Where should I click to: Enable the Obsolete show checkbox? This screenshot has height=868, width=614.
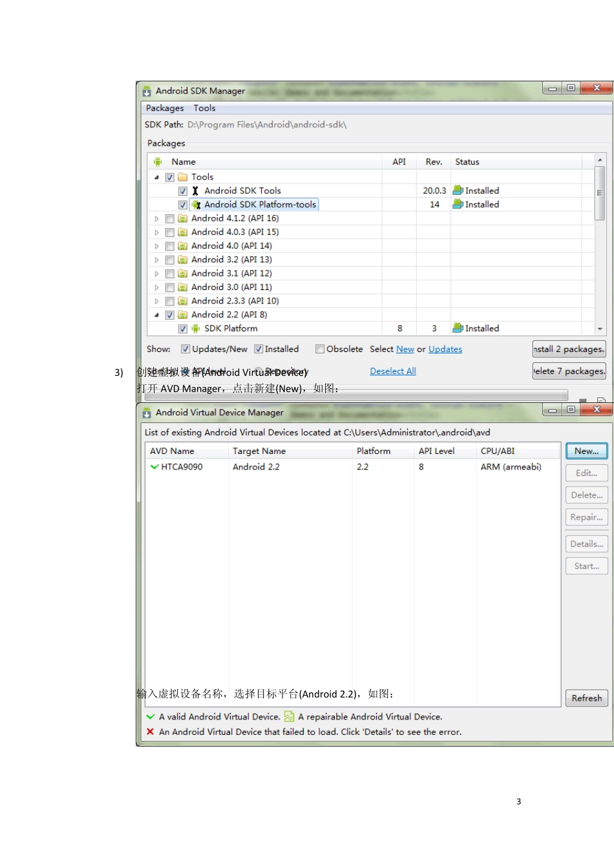[x=320, y=349]
